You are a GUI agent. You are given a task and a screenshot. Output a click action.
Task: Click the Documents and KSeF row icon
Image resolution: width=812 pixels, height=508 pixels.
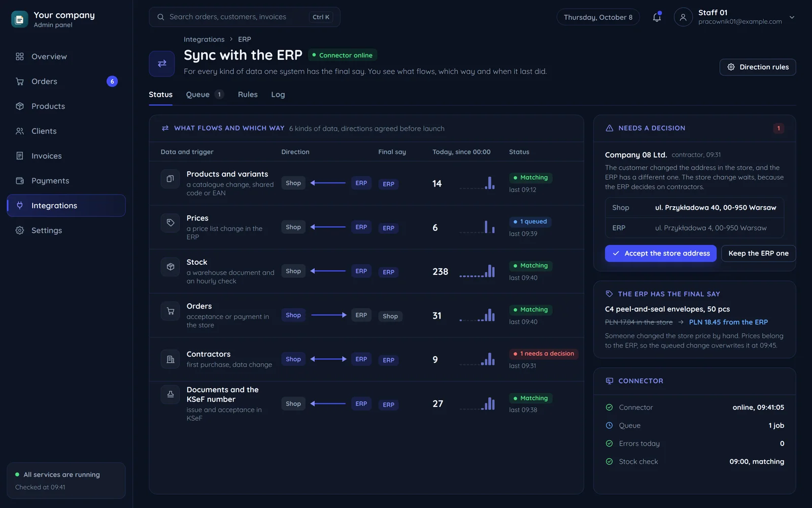coord(171,394)
